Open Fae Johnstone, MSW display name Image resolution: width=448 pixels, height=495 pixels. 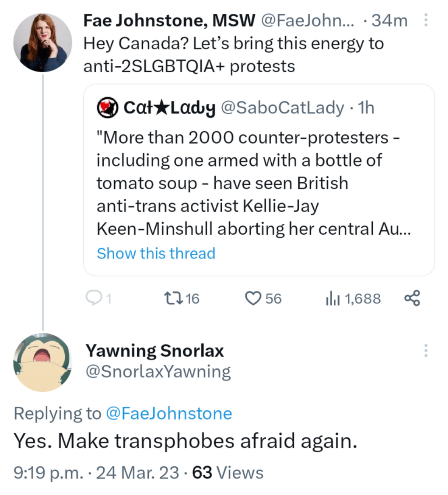click(169, 20)
